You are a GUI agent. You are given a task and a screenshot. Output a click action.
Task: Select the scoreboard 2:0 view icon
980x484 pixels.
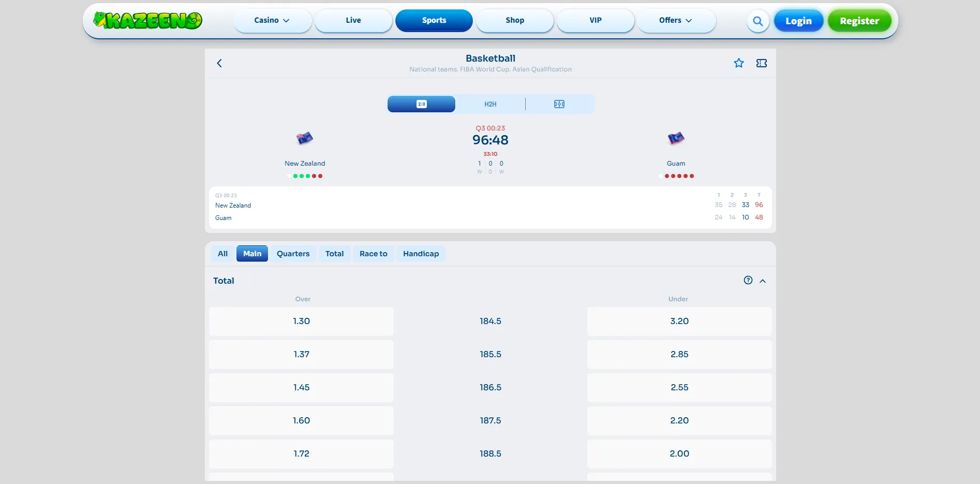[x=421, y=104]
